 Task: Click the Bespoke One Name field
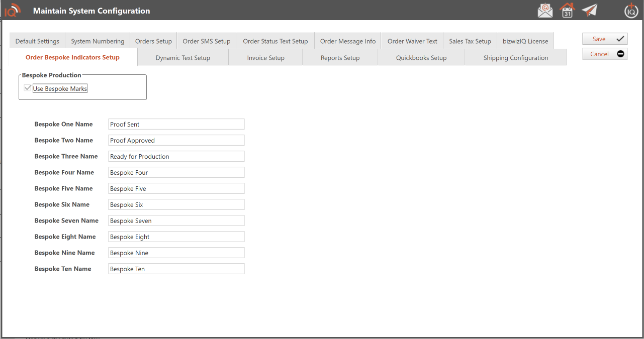tap(176, 124)
